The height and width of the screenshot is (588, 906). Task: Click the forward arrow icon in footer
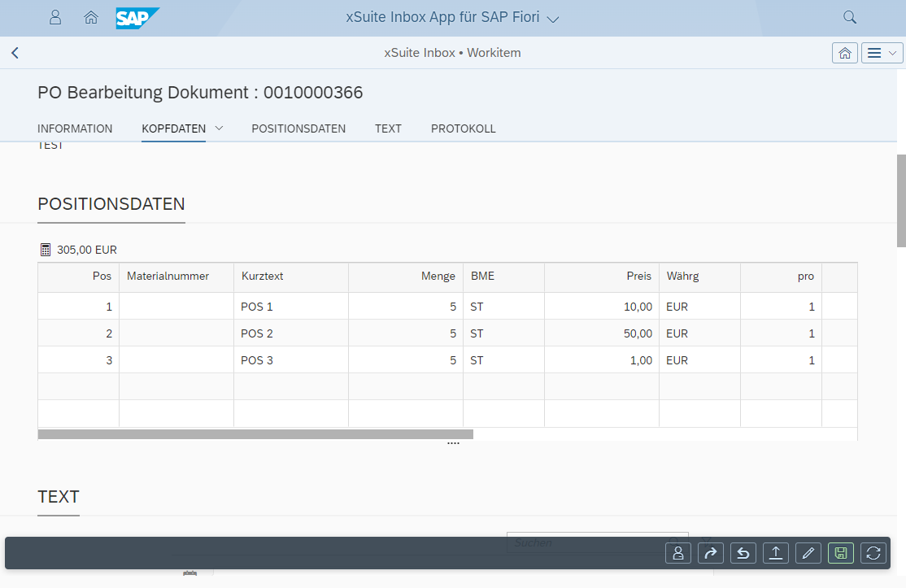710,553
